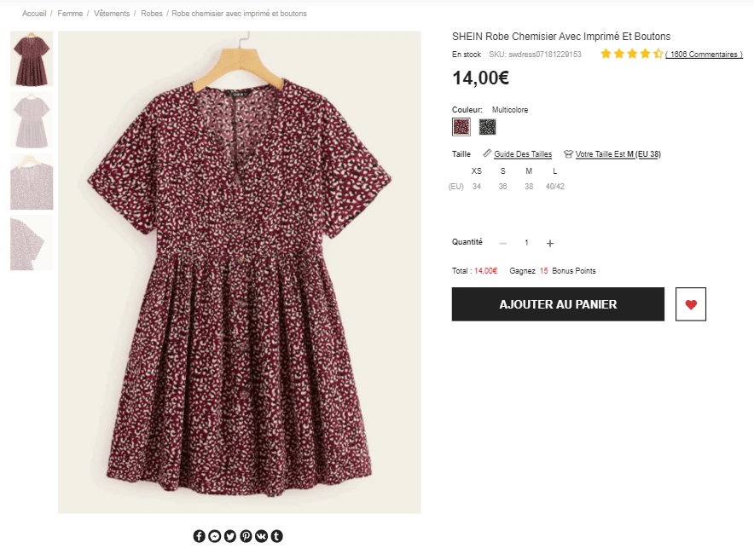Increase quantity with plus control
The height and width of the screenshot is (560, 754).
550,243
